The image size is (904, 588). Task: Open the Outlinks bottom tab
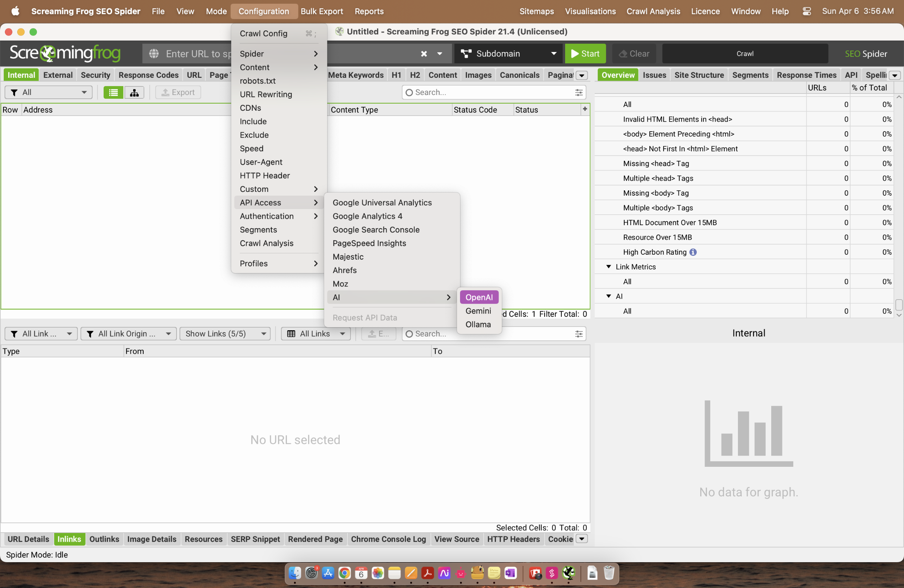point(104,539)
